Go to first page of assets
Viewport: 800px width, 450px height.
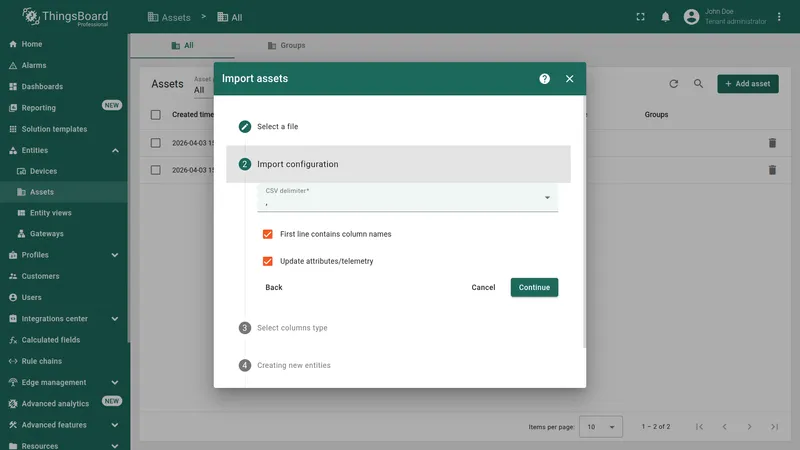[699, 427]
